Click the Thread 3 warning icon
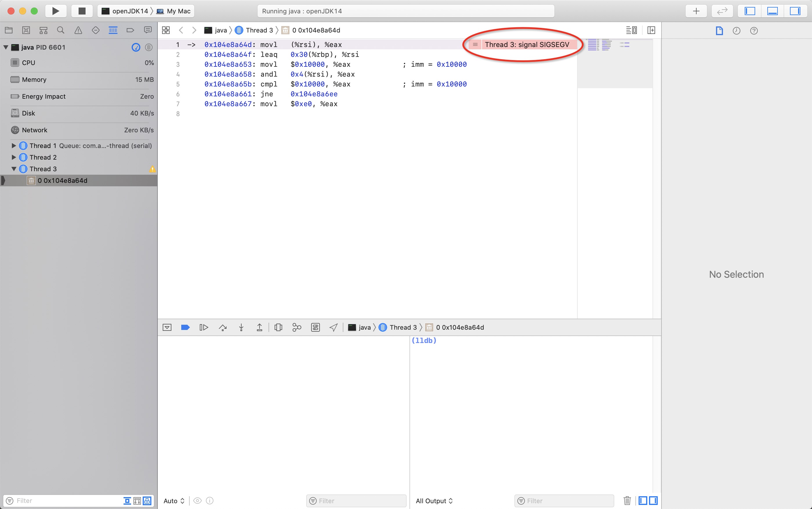This screenshot has height=509, width=812. click(x=152, y=169)
